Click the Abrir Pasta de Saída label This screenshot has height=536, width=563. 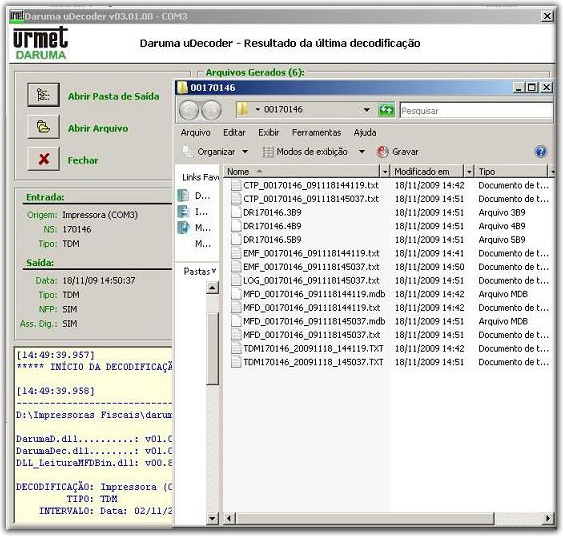click(x=113, y=97)
